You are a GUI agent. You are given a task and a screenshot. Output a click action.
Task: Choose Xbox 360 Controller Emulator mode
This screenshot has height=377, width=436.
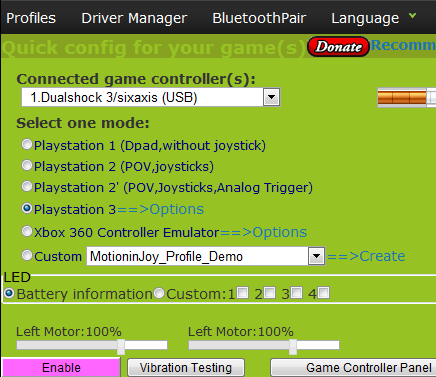(x=27, y=231)
